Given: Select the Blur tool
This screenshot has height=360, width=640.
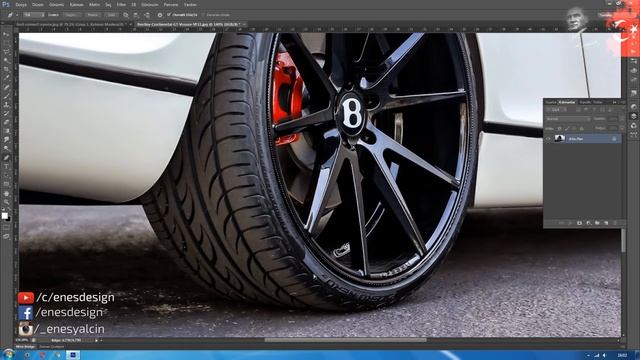Looking at the screenshot, I should click(x=6, y=140).
